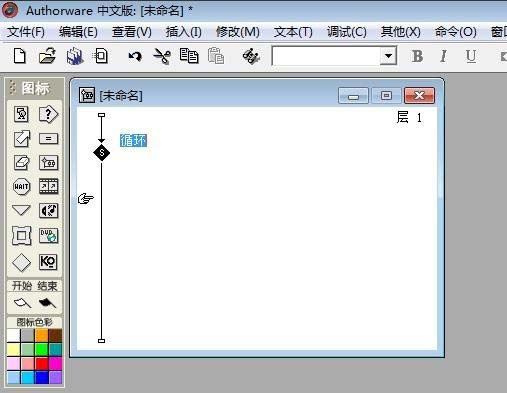Choose the magenta icon color swatch

tap(55, 364)
